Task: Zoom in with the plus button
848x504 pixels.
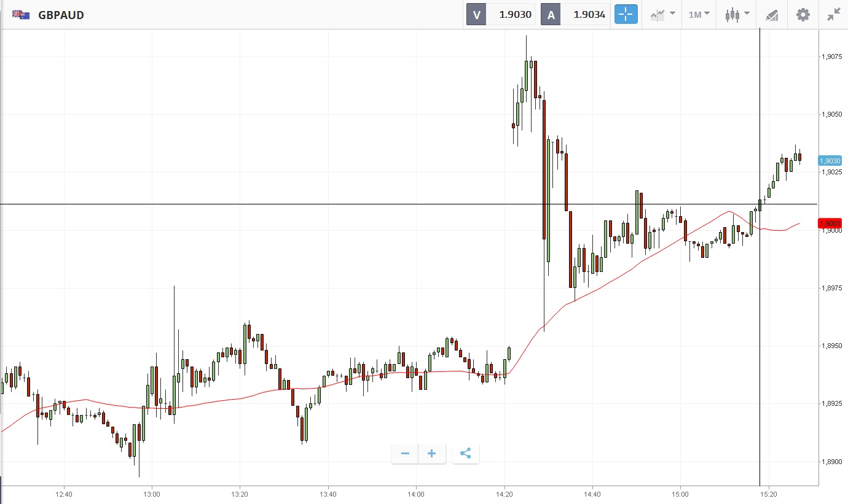Action: click(432, 454)
